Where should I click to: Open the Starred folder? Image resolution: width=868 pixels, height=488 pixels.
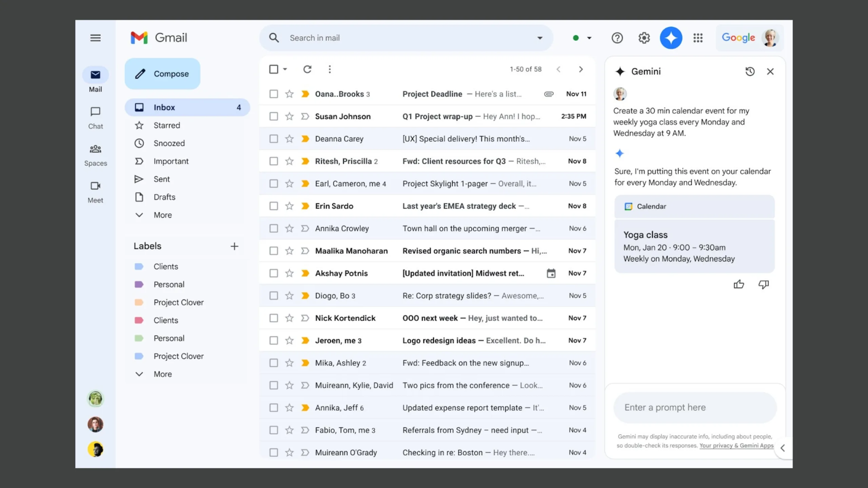coord(187,125)
